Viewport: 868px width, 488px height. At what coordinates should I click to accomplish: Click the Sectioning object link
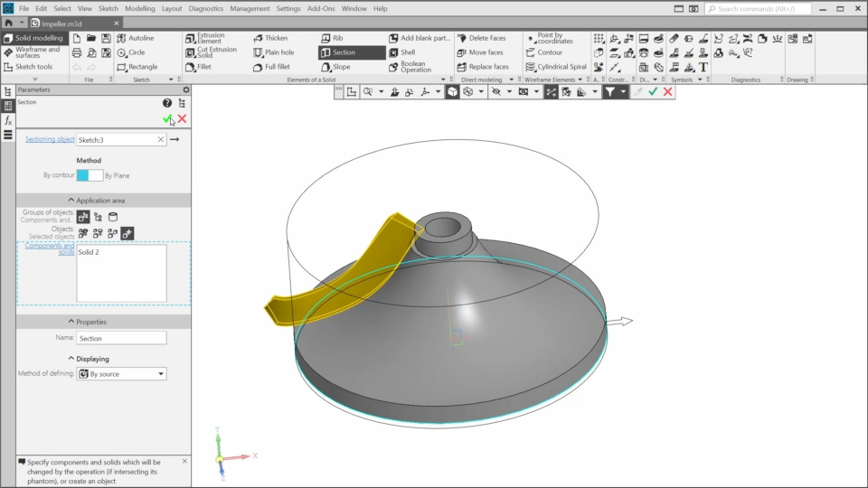50,139
